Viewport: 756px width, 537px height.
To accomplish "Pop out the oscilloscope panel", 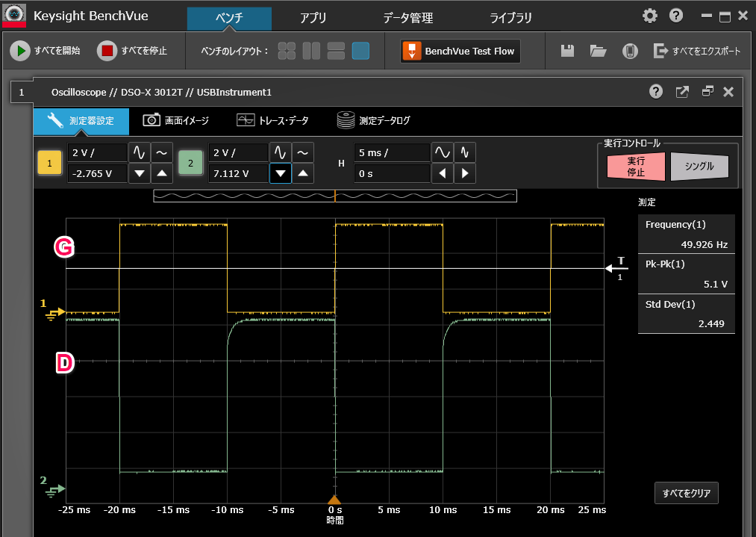I will pyautogui.click(x=682, y=92).
